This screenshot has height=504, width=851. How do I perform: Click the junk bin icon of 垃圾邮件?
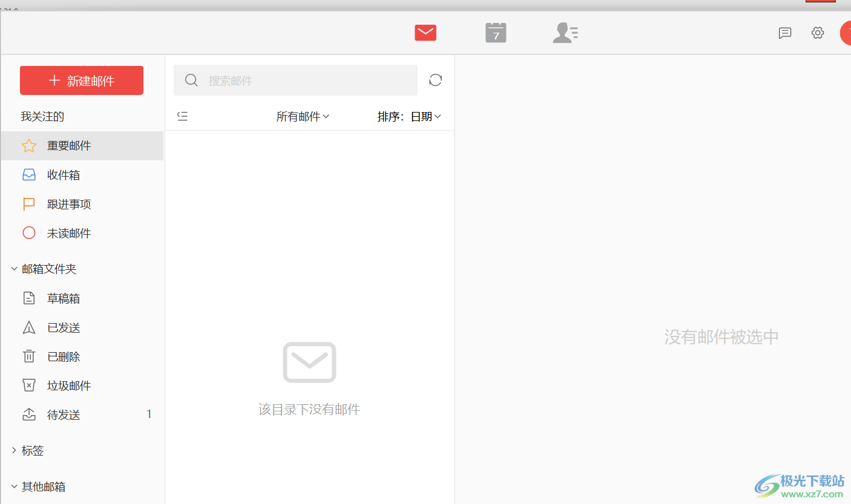pos(29,385)
